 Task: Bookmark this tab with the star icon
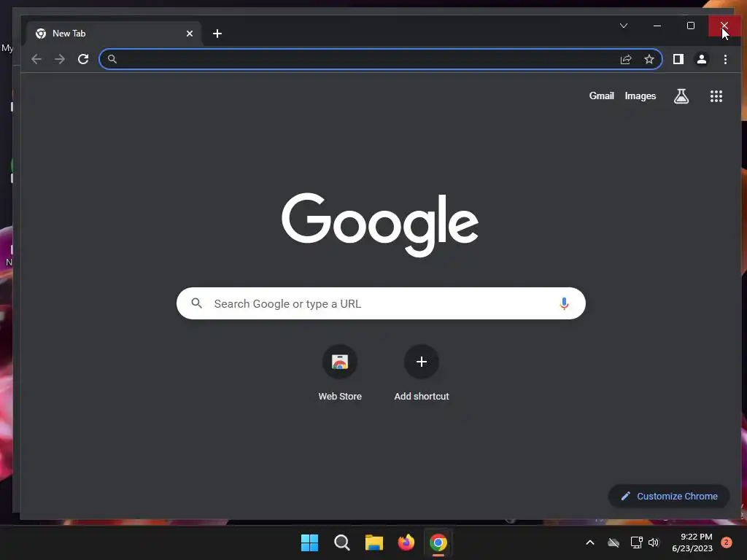tap(649, 59)
